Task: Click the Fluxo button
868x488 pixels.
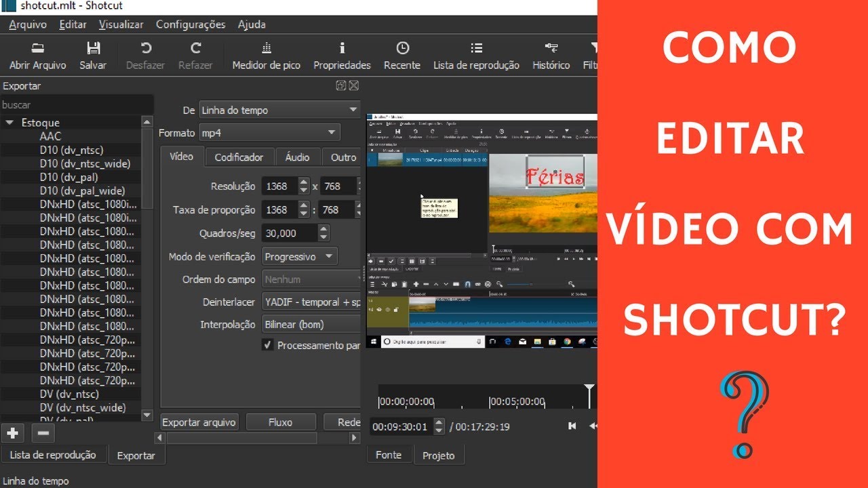Action: tap(280, 422)
